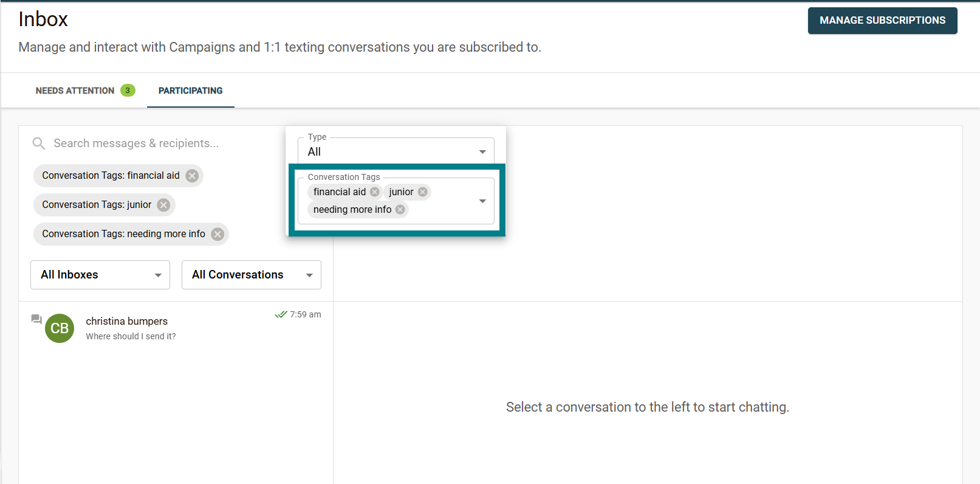Click the 'Conversation Tags: junior' chip label

[x=97, y=205]
